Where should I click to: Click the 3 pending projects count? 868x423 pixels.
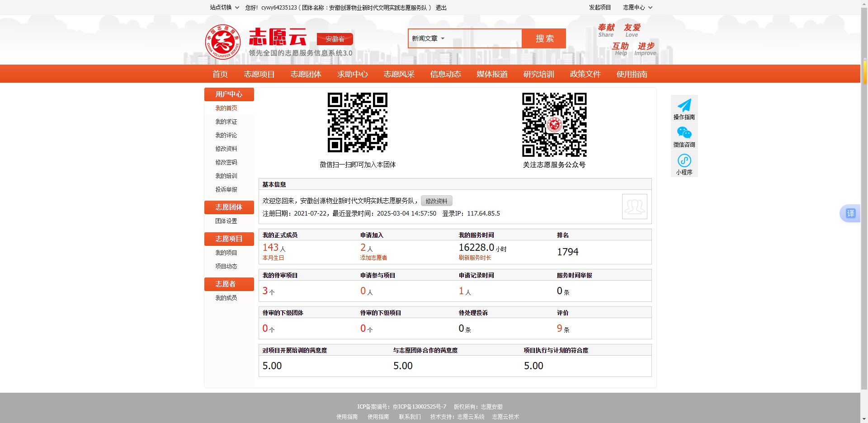click(265, 291)
